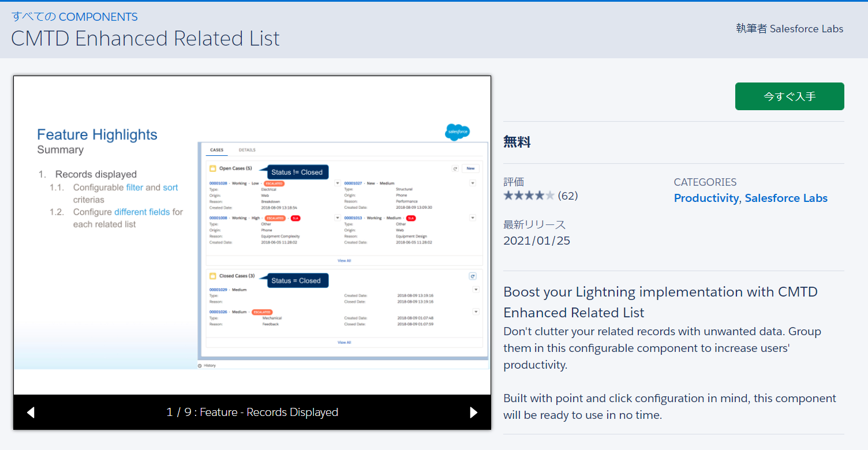Image resolution: width=868 pixels, height=450 pixels.
Task: Open the dropdown arrow on case 00001013
Action: point(472,218)
